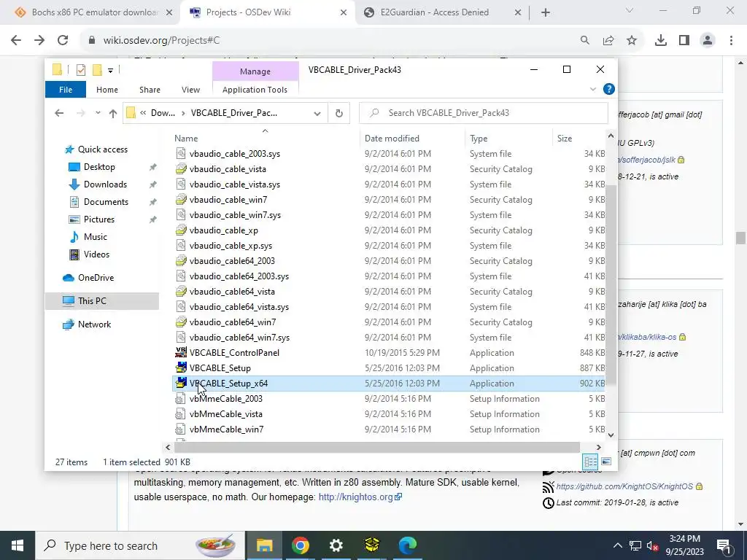This screenshot has height=560, width=747.
Task: Select Network in navigation pane
Action: click(x=94, y=324)
